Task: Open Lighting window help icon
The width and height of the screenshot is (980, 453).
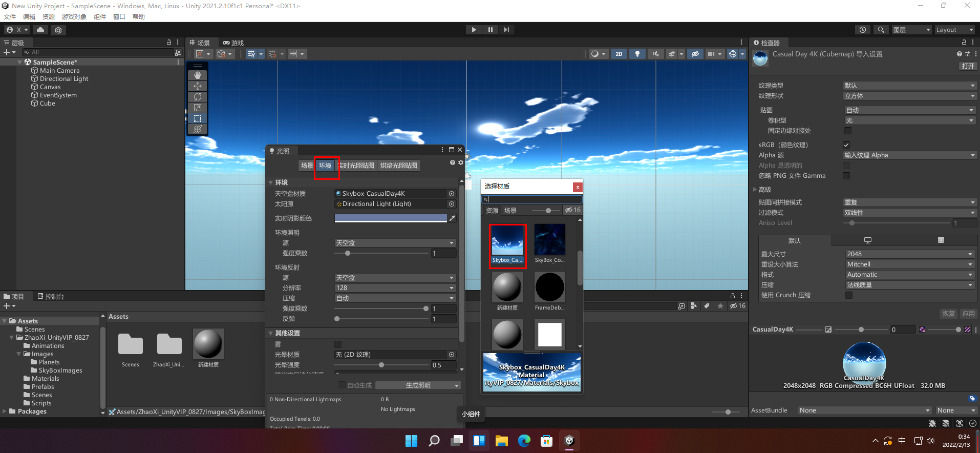Action: (x=453, y=162)
